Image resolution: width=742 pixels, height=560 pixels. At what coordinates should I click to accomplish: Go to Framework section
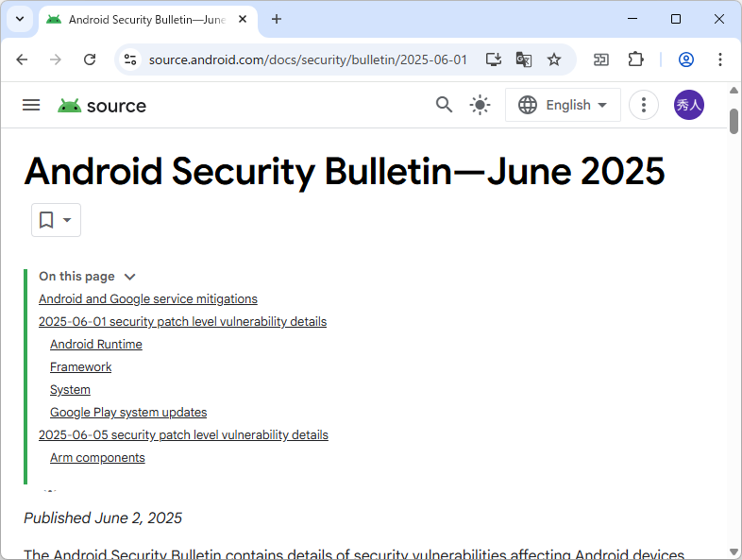[x=81, y=366]
